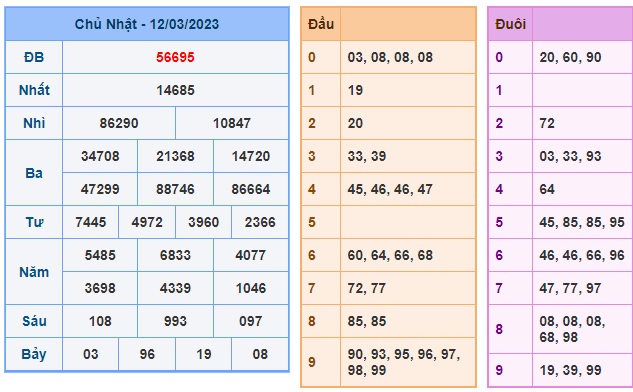The image size is (633, 392).
Task: Select the Sáu prize label
Action: click(34, 321)
